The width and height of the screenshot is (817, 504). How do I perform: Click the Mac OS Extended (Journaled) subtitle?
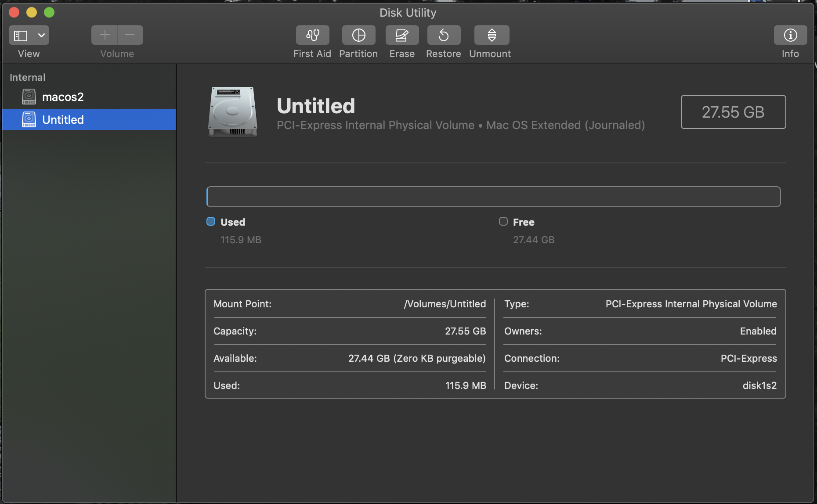pos(566,125)
